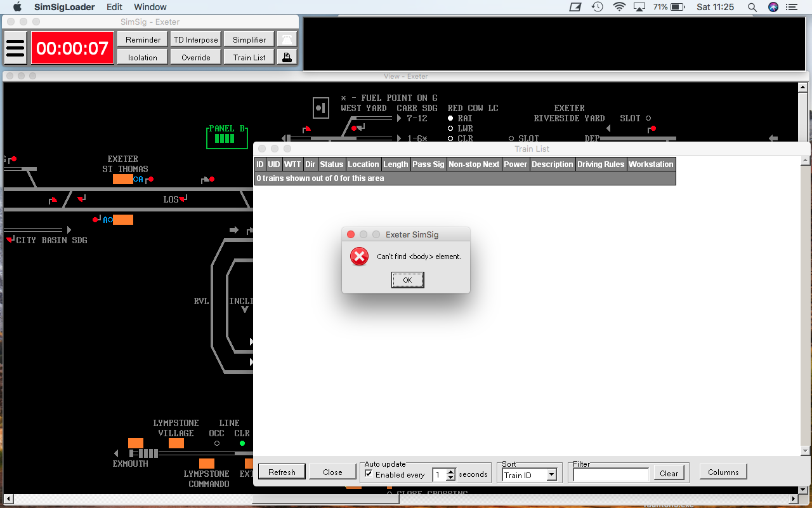Click the Exmouth left arrow
Image resolution: width=812 pixels, height=508 pixels.
click(116, 453)
